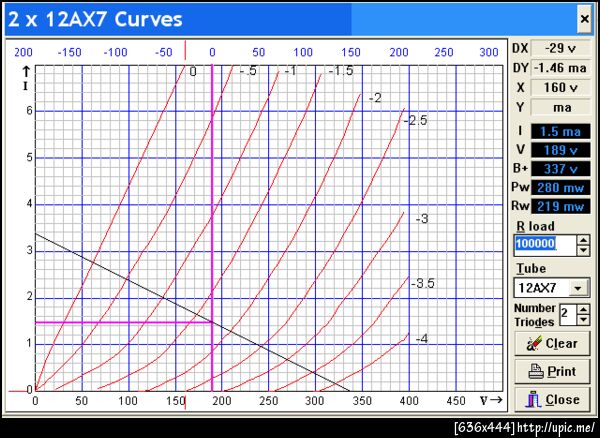Click the R load label
Viewport: 600px width, 438px height.
[x=535, y=226]
